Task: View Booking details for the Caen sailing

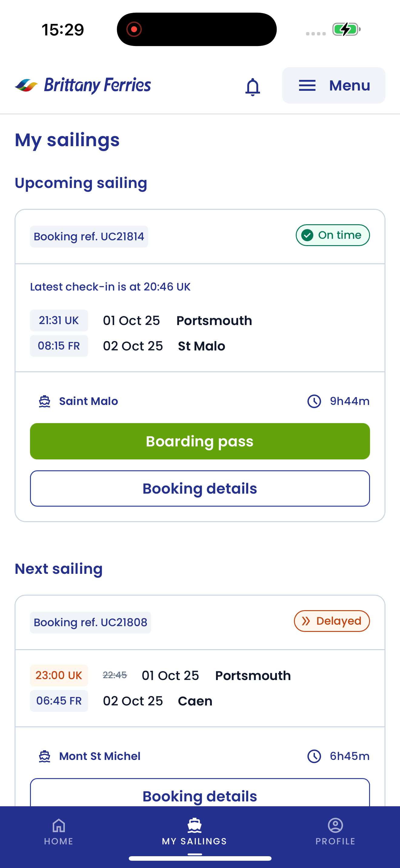Action: pos(200,795)
